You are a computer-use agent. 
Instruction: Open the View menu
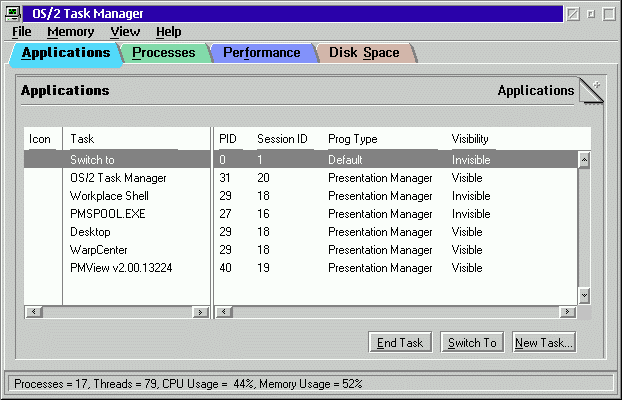(x=125, y=32)
